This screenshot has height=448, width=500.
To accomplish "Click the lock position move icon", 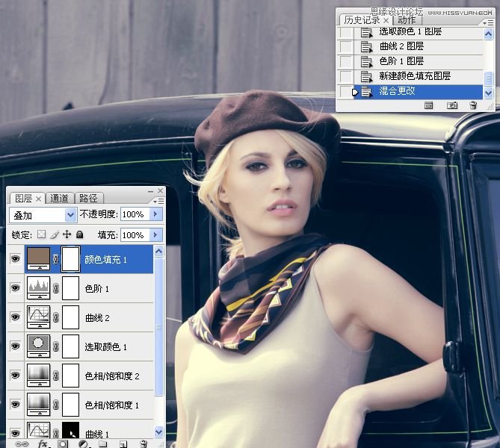I will [x=66, y=235].
